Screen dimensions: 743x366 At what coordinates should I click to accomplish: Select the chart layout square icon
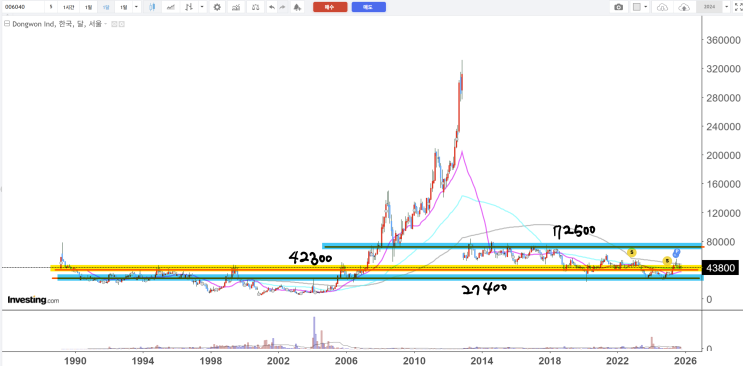point(637,7)
